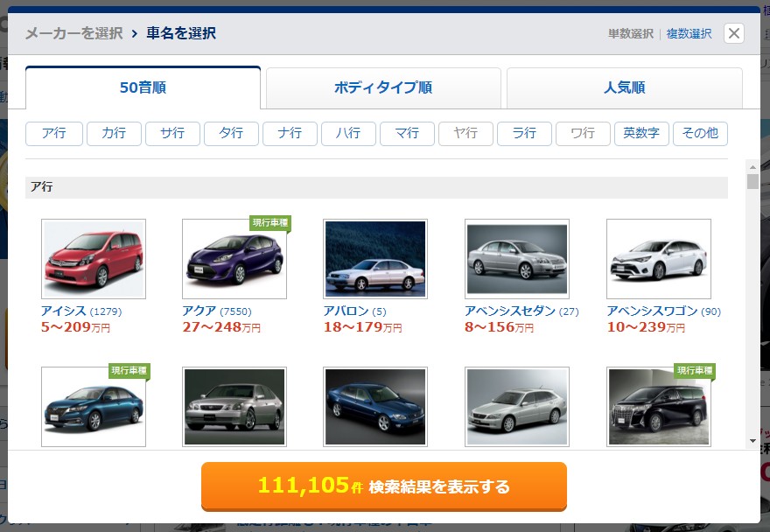The image size is (770, 532).
Task: Open the アイシス (1279) link
Action: 81,311
